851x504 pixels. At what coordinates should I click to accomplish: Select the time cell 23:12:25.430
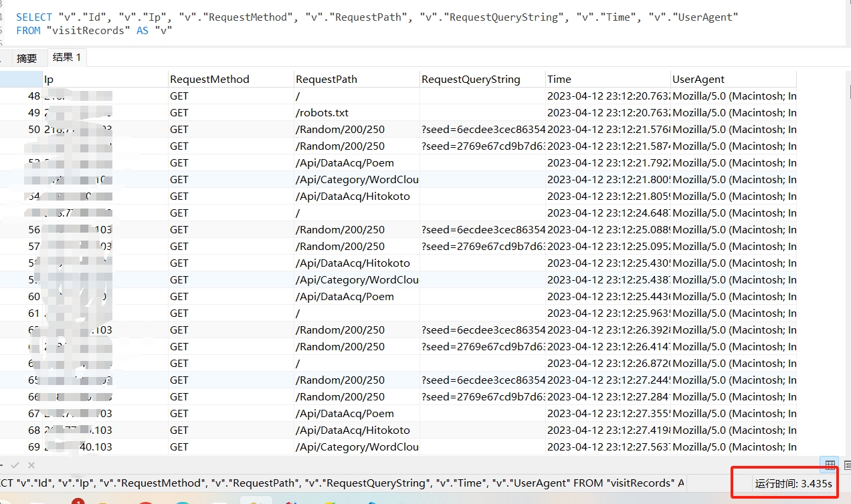click(608, 263)
